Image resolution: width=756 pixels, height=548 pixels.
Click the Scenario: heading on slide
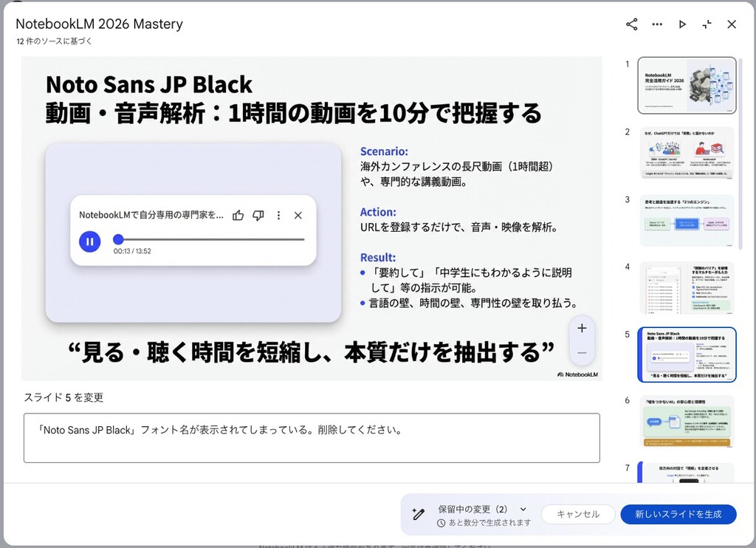(x=384, y=151)
